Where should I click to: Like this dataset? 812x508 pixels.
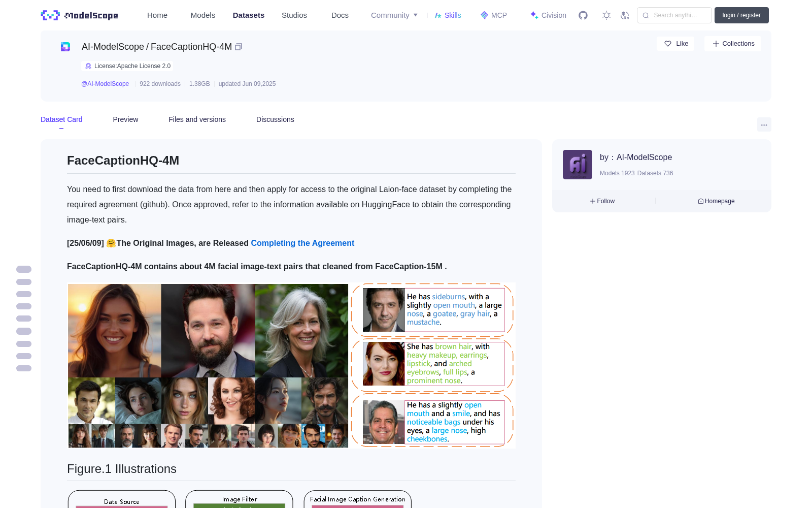point(675,44)
